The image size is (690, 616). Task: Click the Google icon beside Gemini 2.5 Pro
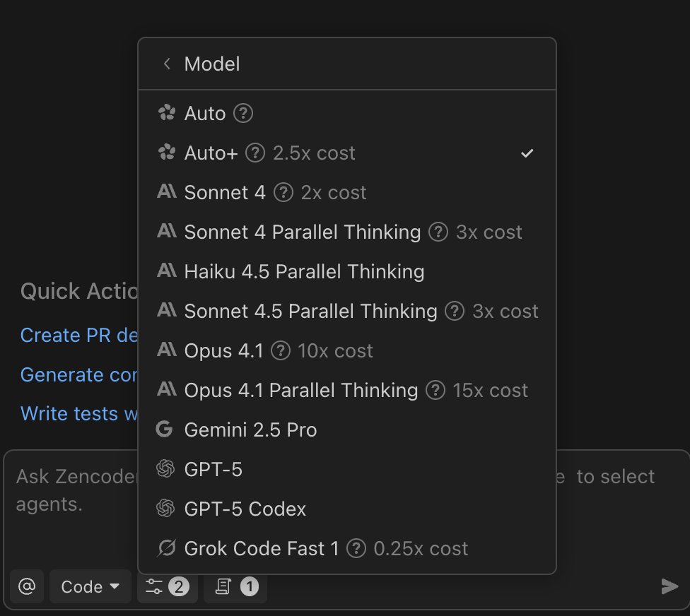tap(166, 430)
